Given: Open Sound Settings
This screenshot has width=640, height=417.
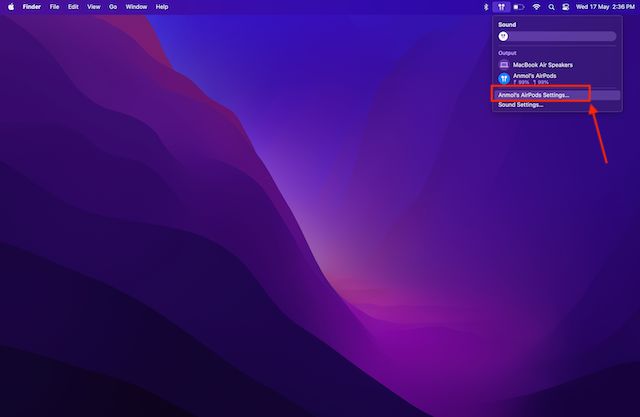Looking at the screenshot, I should (x=521, y=104).
